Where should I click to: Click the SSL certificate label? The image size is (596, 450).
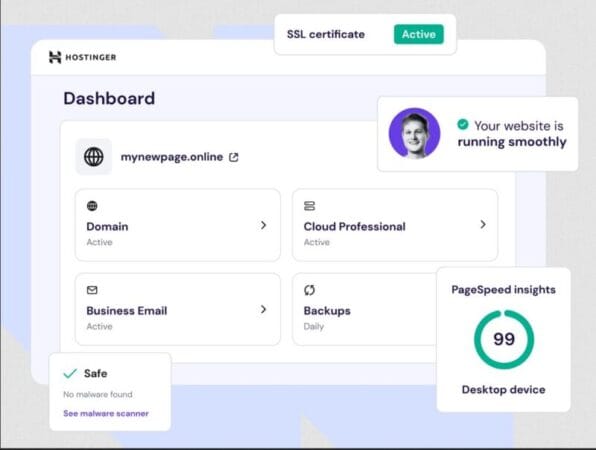326,34
